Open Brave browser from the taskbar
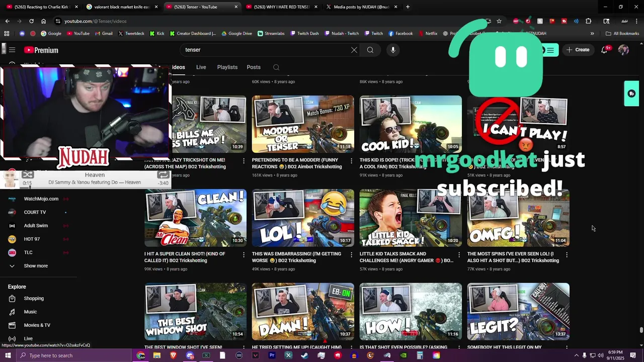Screen dimensions: 644x362 (x=173, y=355)
